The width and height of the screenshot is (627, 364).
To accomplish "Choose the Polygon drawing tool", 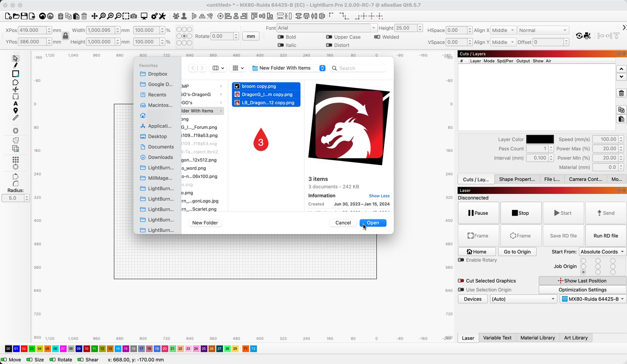I will (x=15, y=82).
